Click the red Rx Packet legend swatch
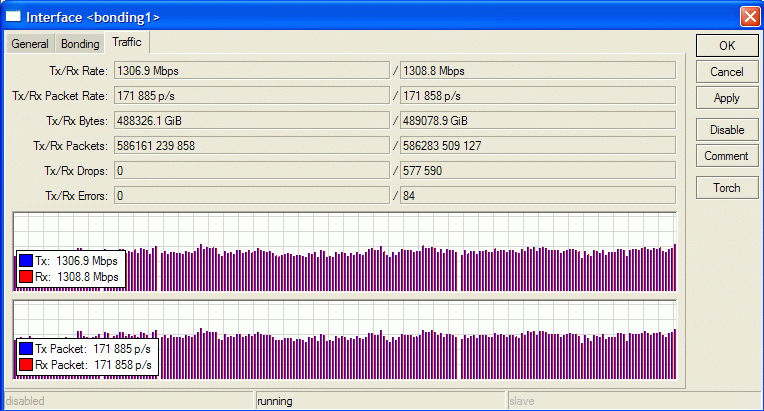Viewport: 764px width, 411px height. [x=26, y=365]
